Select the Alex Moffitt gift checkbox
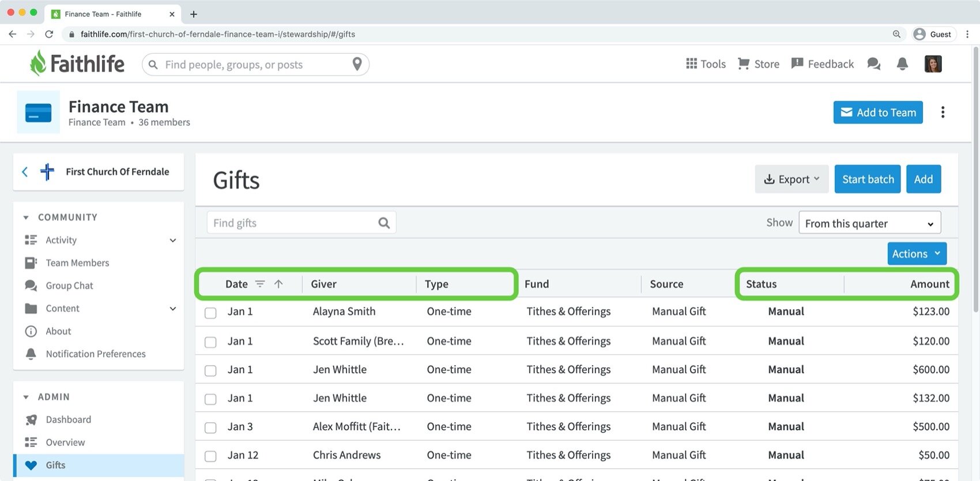This screenshot has width=980, height=481. pos(210,427)
